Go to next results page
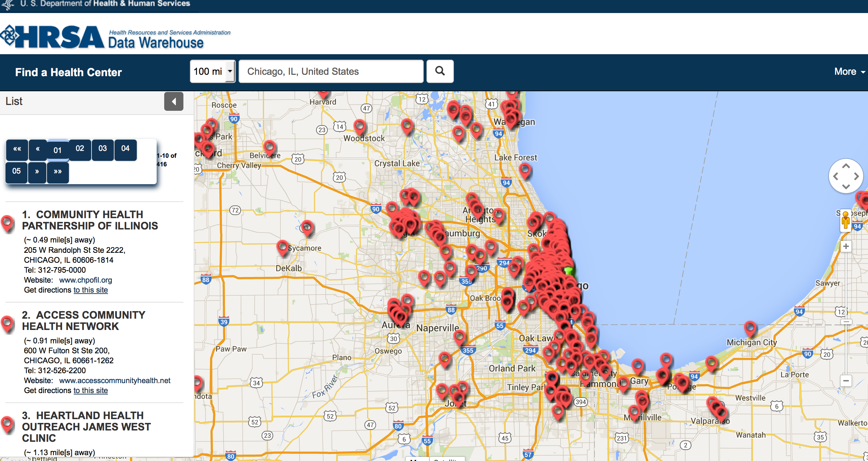This screenshot has width=868, height=461. [37, 172]
